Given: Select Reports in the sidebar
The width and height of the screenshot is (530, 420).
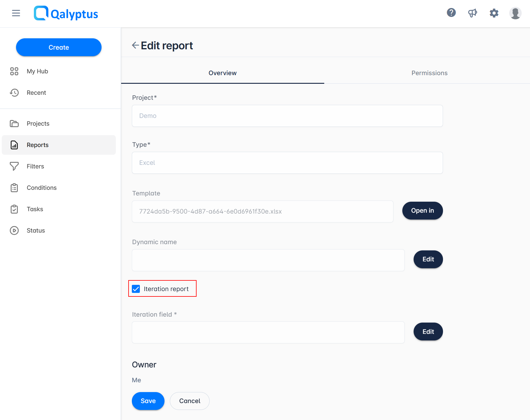Looking at the screenshot, I should [x=37, y=145].
